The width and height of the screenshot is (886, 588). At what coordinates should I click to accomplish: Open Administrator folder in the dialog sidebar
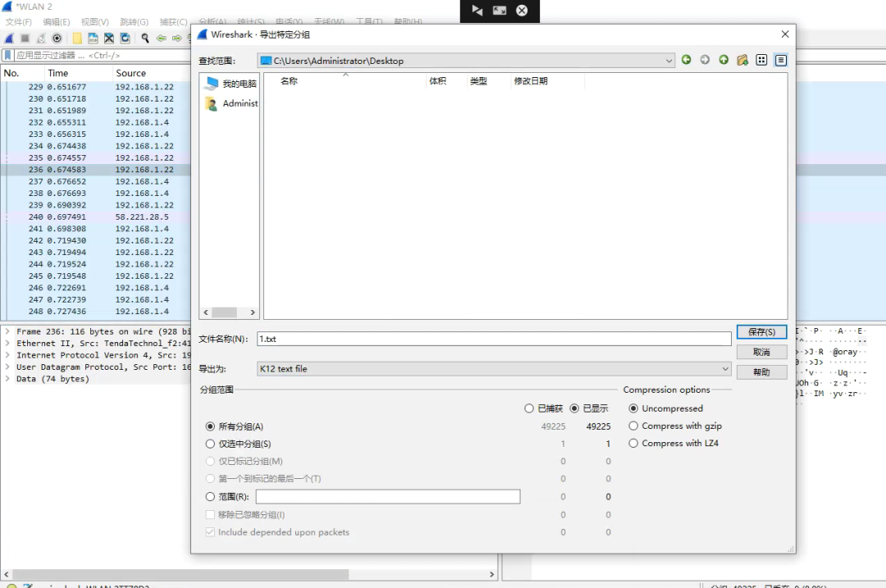231,103
